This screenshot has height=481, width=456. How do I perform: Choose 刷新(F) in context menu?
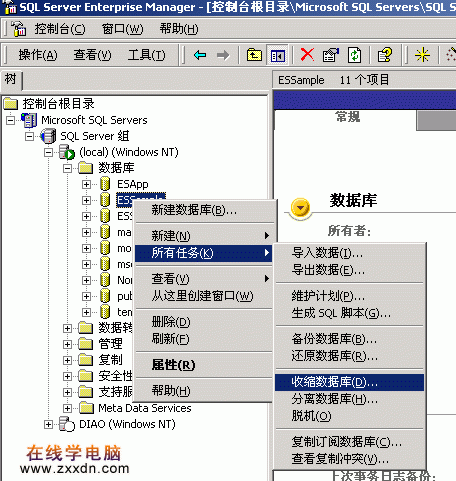[204, 339]
